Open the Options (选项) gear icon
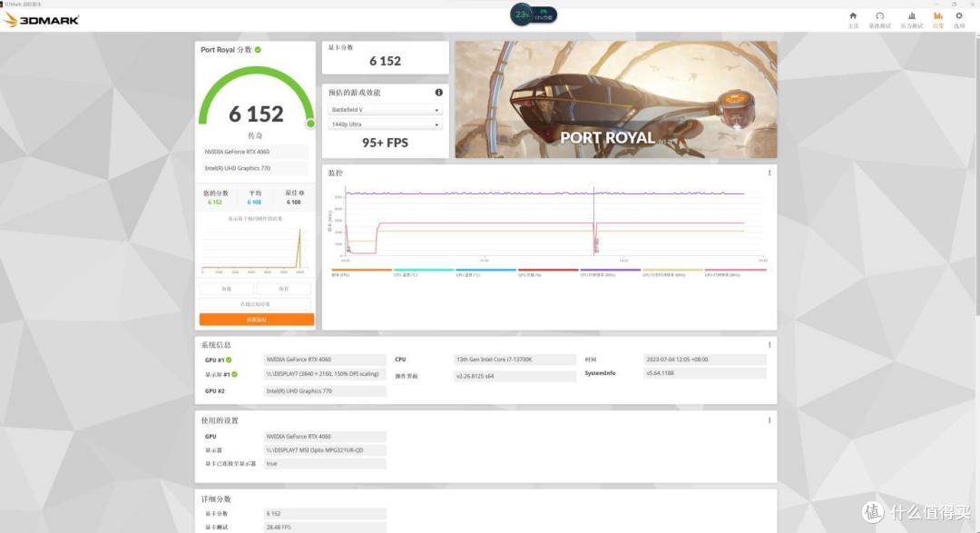 (959, 19)
